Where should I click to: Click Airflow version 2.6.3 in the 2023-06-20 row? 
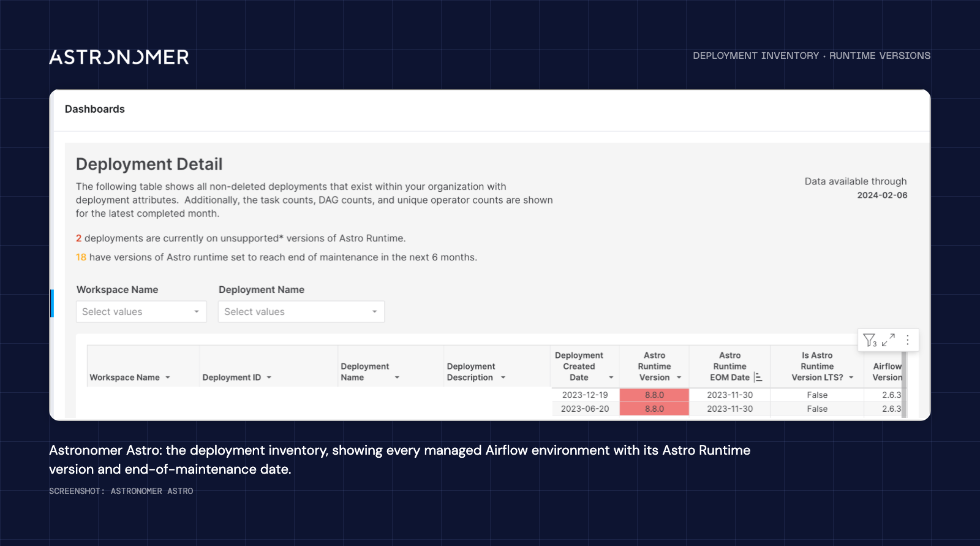tap(891, 409)
